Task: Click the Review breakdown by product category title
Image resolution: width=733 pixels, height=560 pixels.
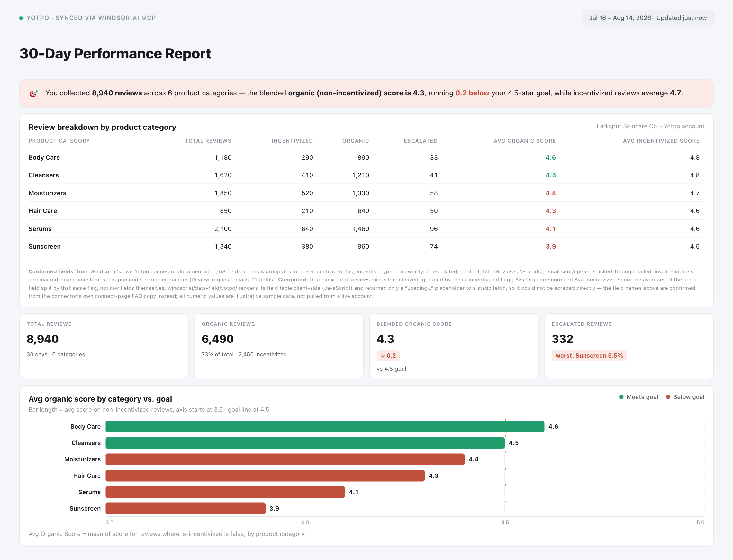Action: coord(102,127)
